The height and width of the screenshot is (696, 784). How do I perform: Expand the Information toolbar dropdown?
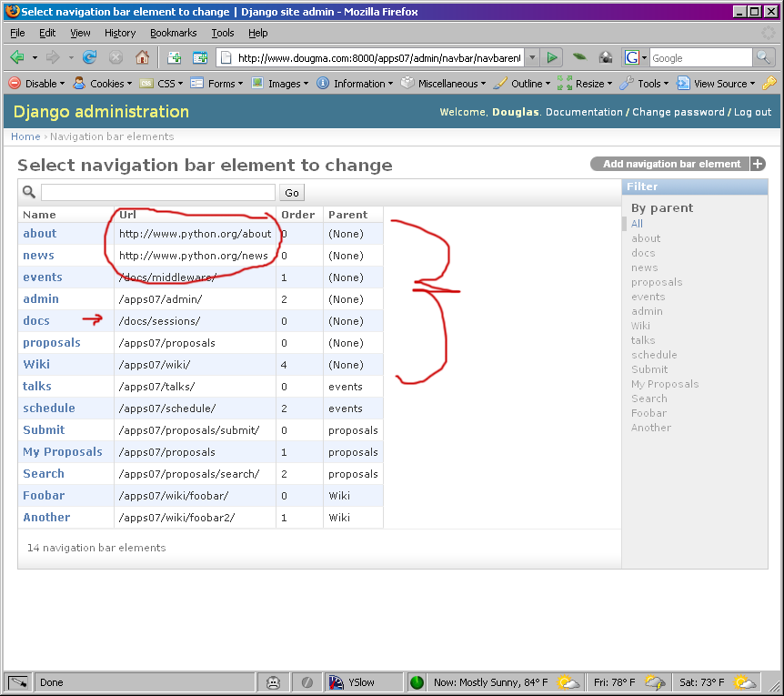(354, 83)
